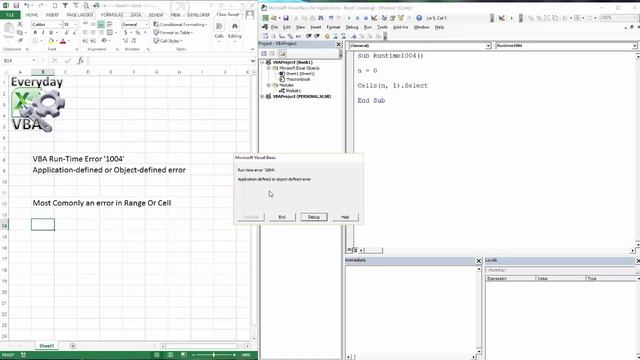Click the Font Color red A swatch
The height and width of the screenshot is (360, 640).
coord(63,41)
